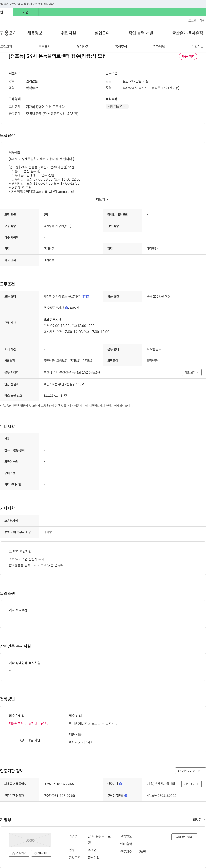Image resolution: width=206 pixels, height=868 pixels.
Task: Open the 실업급여 menu
Action: 102,33
